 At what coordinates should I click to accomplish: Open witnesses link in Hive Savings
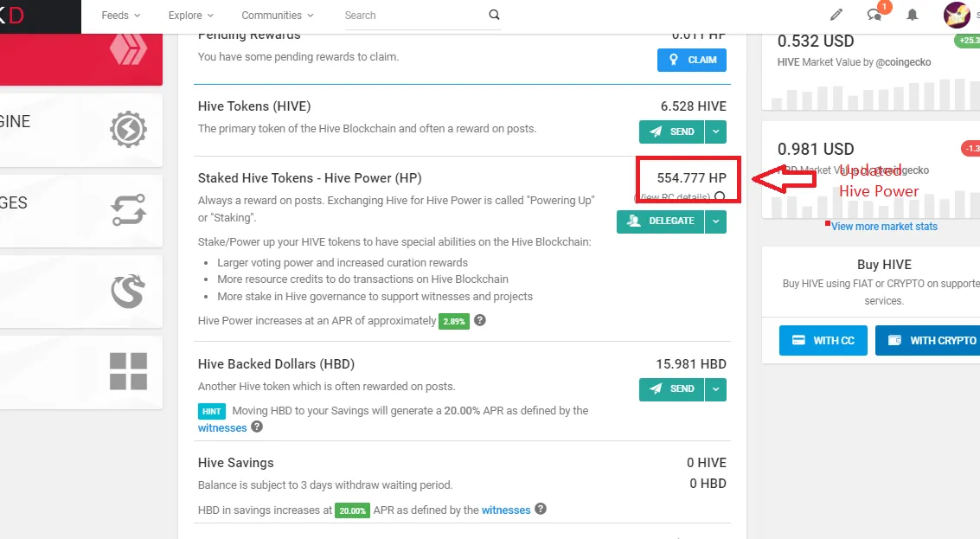point(506,510)
